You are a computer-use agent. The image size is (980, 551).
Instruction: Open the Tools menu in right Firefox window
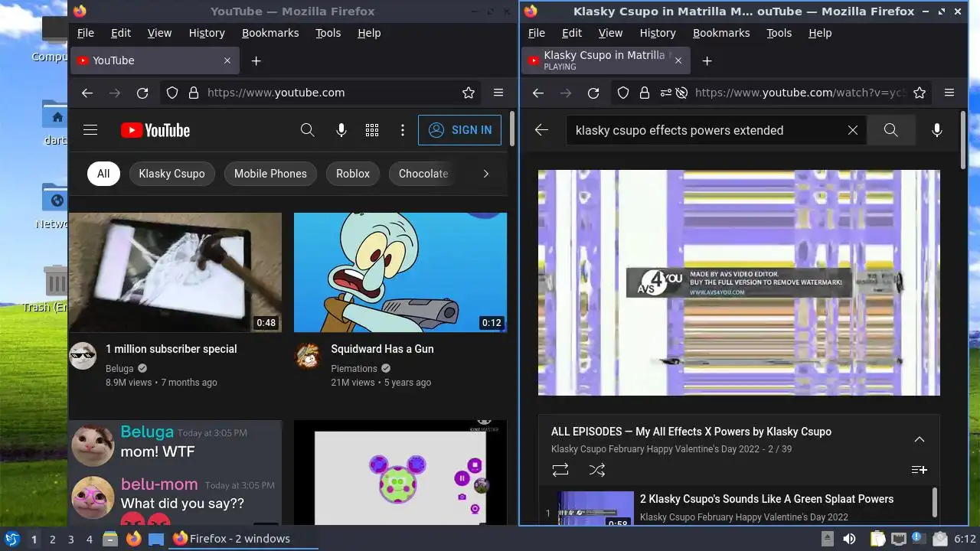click(x=779, y=33)
